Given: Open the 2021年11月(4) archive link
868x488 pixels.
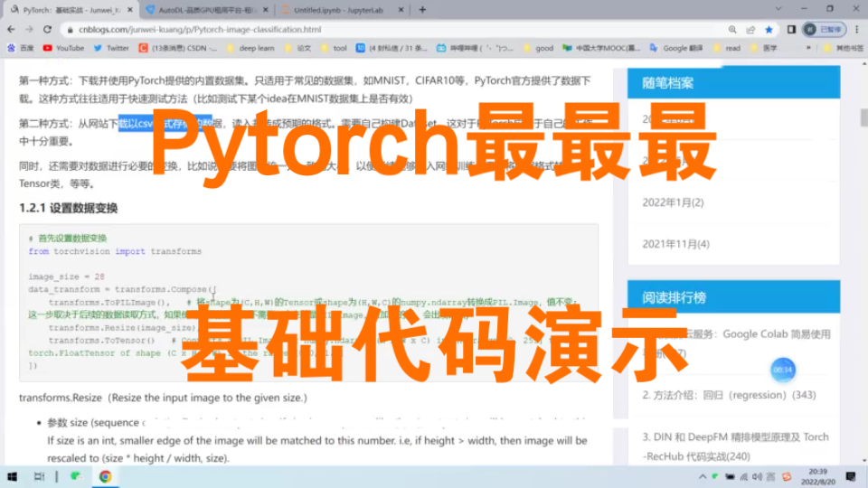Looking at the screenshot, I should point(675,244).
